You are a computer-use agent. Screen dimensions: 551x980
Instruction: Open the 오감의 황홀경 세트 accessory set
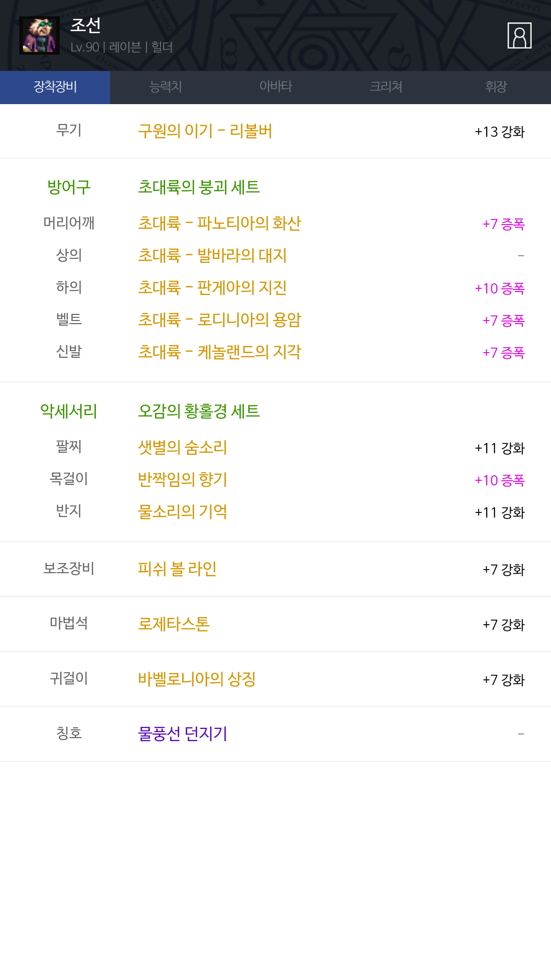tap(199, 411)
